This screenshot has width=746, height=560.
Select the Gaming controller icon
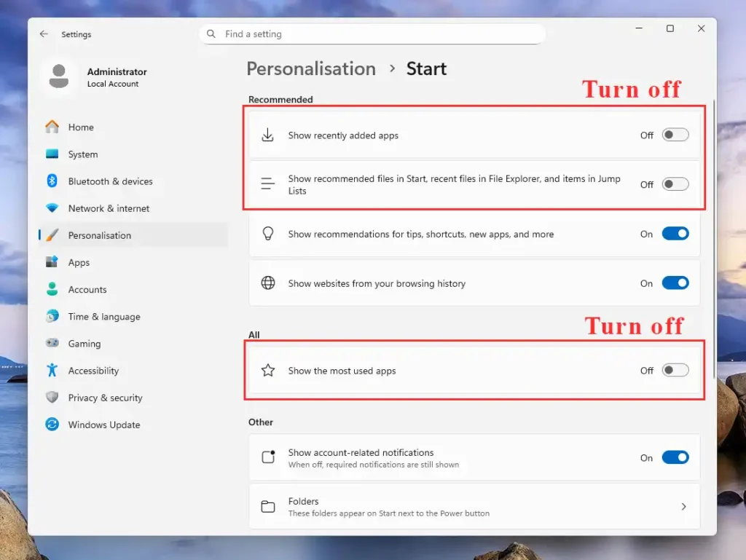[x=52, y=343]
